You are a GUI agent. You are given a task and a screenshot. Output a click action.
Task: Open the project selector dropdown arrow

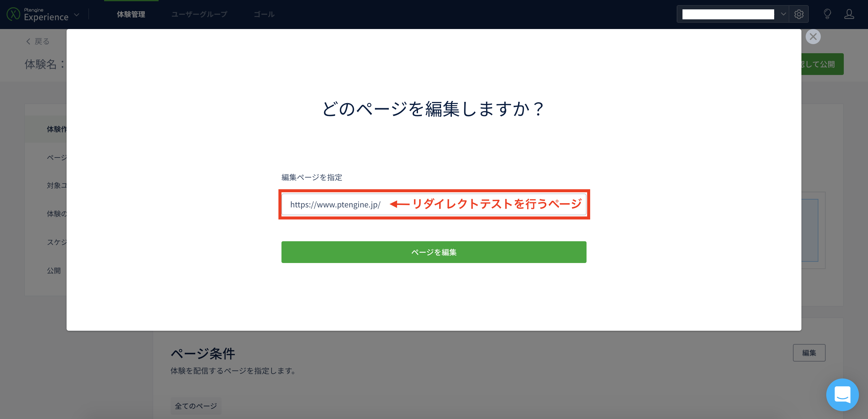783,14
